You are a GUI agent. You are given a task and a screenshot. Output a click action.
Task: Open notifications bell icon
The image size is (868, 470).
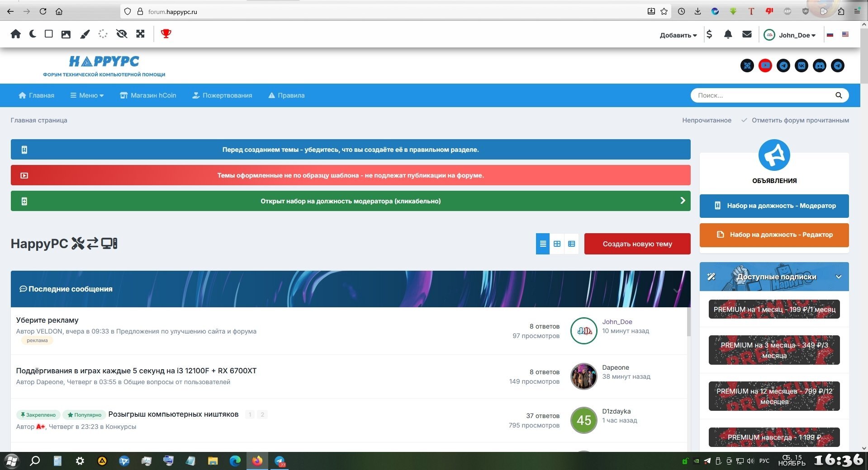coord(728,34)
